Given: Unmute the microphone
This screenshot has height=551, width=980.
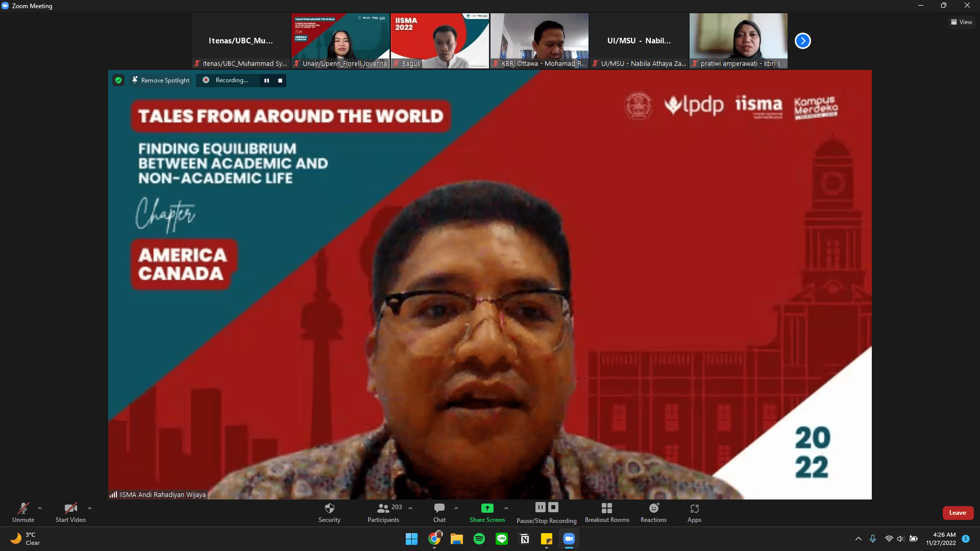Looking at the screenshot, I should [23, 513].
